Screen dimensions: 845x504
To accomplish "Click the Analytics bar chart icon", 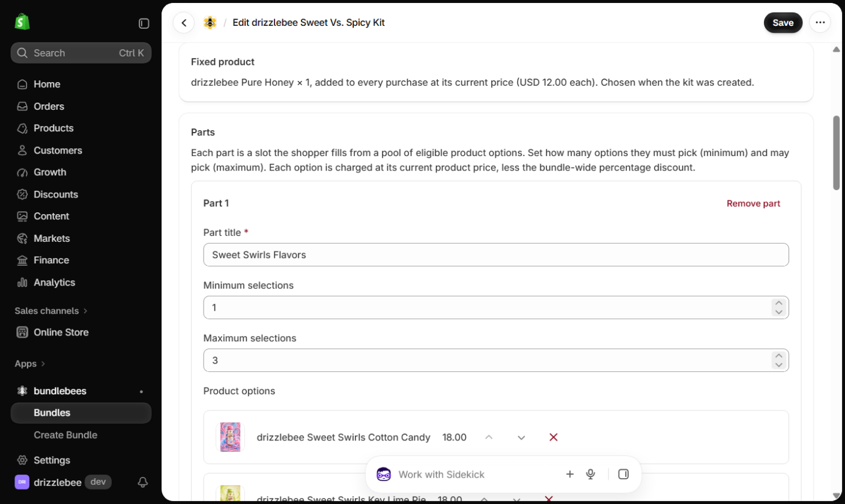I will (22, 282).
